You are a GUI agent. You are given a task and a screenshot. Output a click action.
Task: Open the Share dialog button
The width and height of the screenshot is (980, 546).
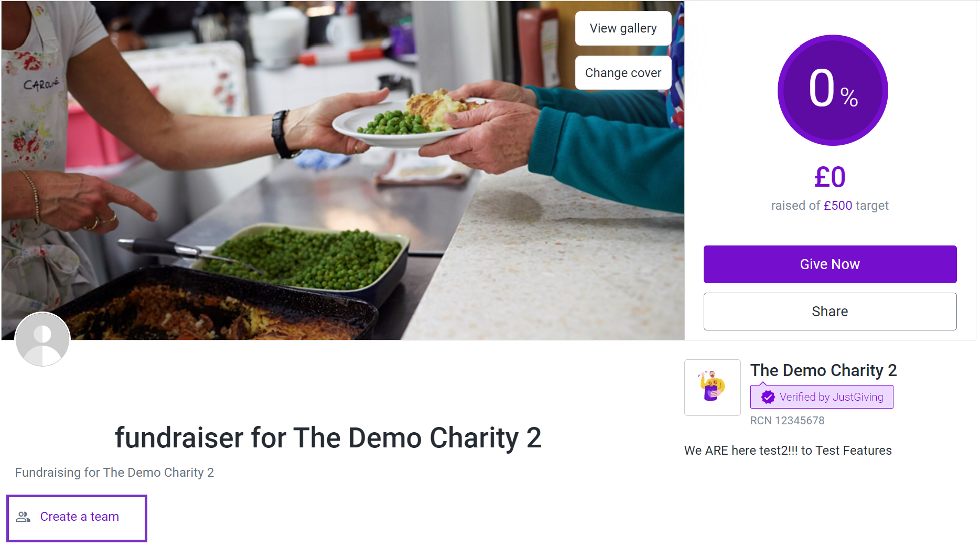coord(830,312)
